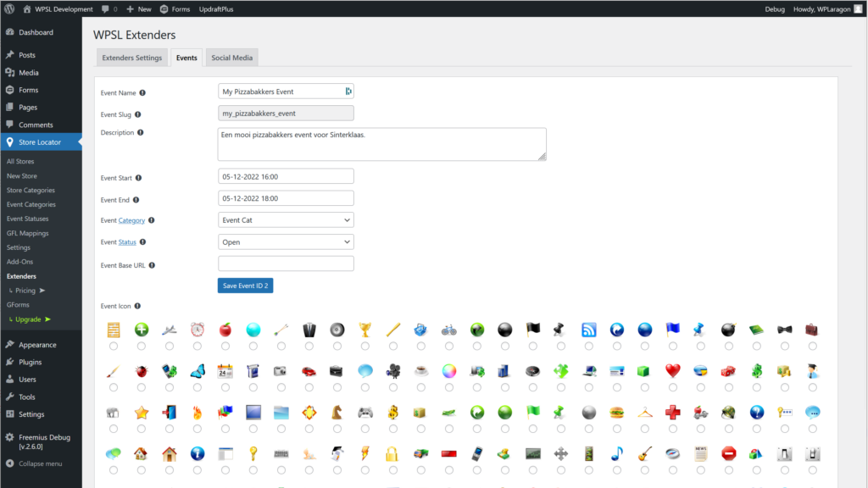Click the orange RSS feed icon

click(x=589, y=330)
